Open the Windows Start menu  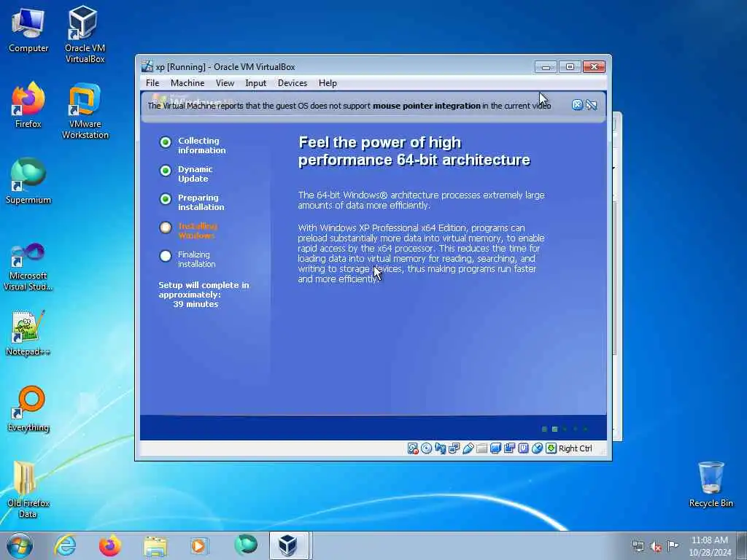tap(20, 545)
